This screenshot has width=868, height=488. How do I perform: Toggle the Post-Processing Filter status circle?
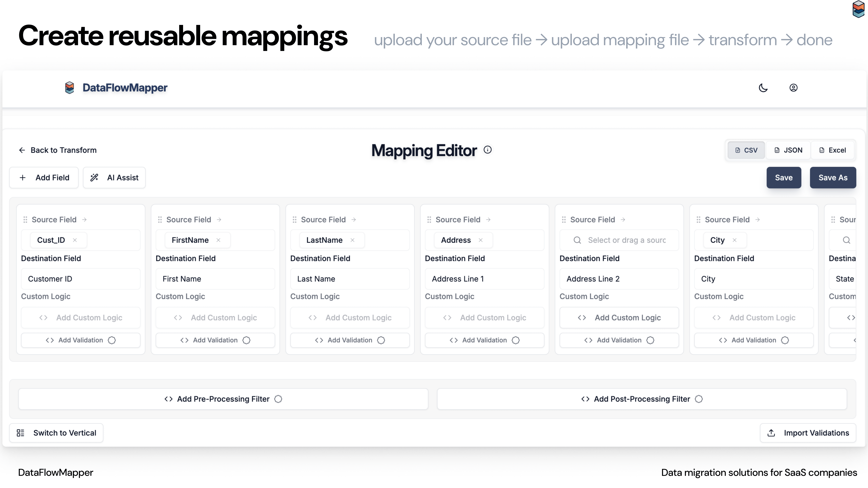[x=699, y=399]
